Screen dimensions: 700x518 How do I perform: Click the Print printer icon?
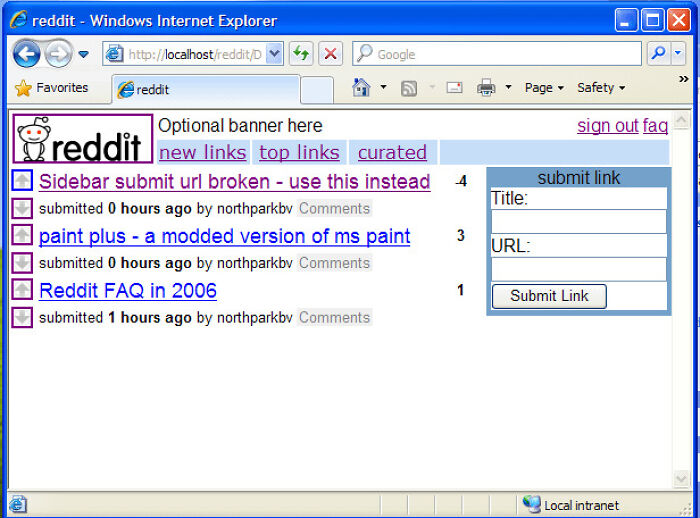pos(486,88)
